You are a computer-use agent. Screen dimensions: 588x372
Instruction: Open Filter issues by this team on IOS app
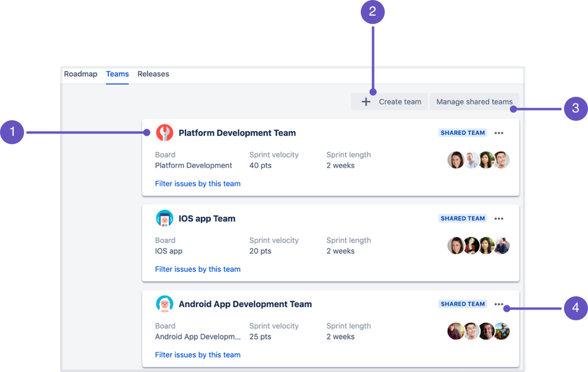[x=198, y=269]
